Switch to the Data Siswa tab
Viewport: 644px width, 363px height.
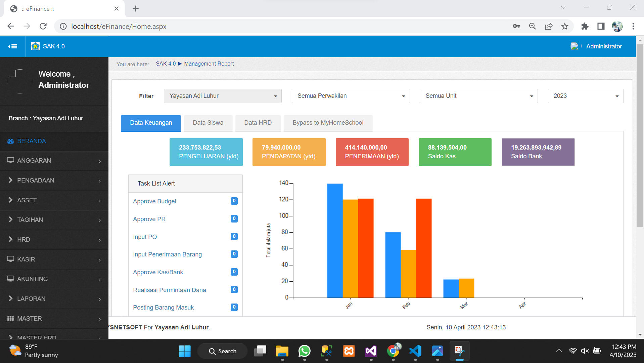[208, 123]
